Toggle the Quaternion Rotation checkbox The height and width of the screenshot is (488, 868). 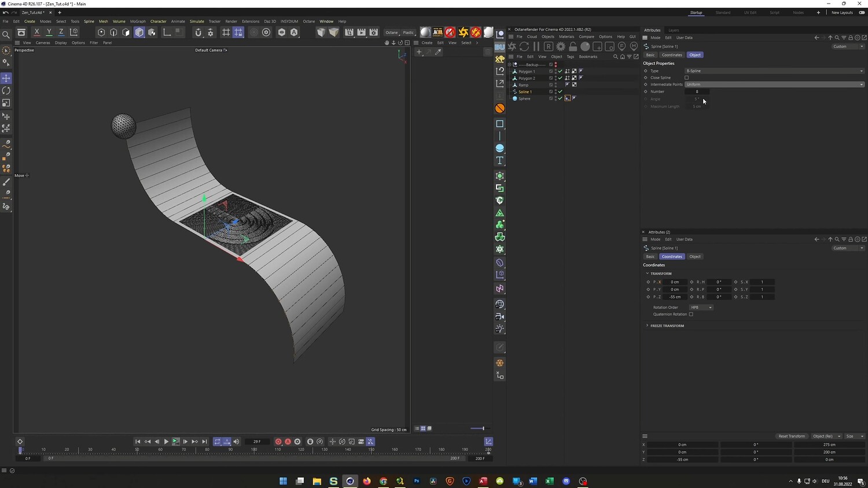tap(691, 315)
